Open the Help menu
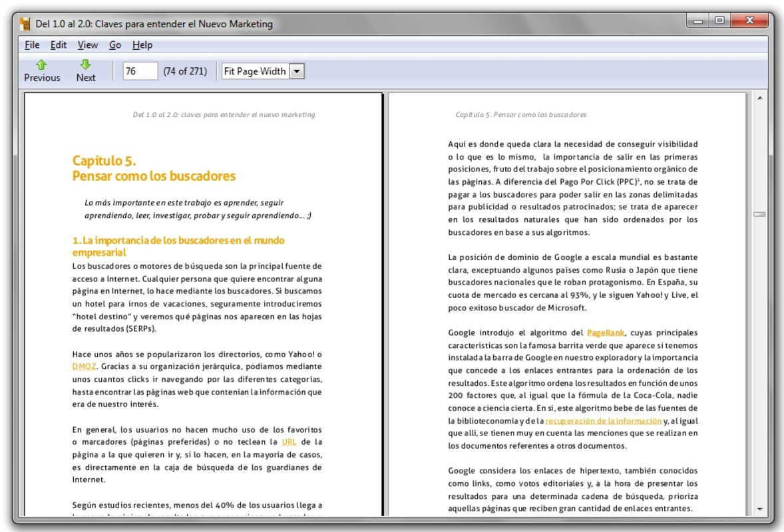 click(x=142, y=45)
